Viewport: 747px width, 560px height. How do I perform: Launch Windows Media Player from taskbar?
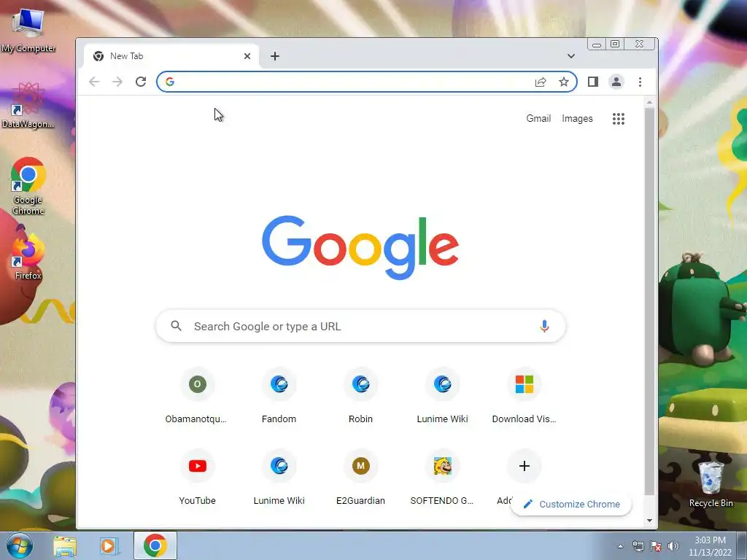click(109, 546)
